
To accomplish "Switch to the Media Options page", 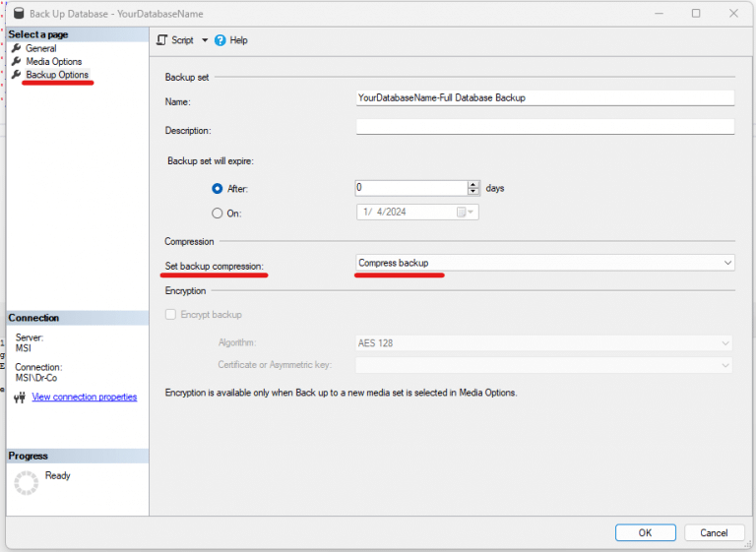I will pyautogui.click(x=53, y=62).
